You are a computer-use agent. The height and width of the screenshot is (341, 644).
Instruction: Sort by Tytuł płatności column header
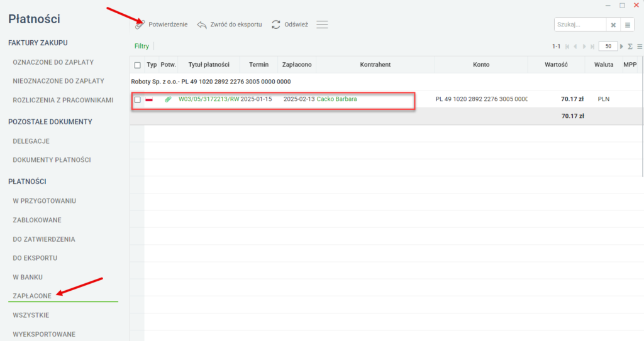point(209,65)
